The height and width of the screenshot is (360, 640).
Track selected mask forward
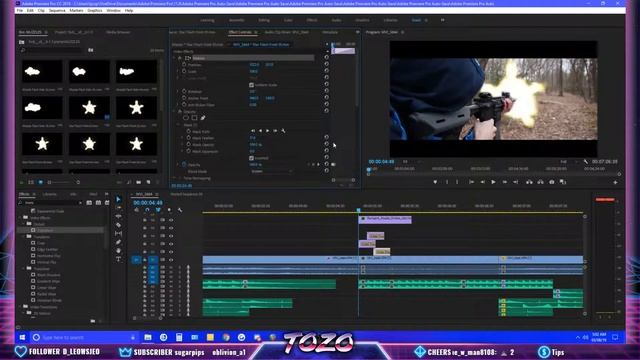click(268, 131)
